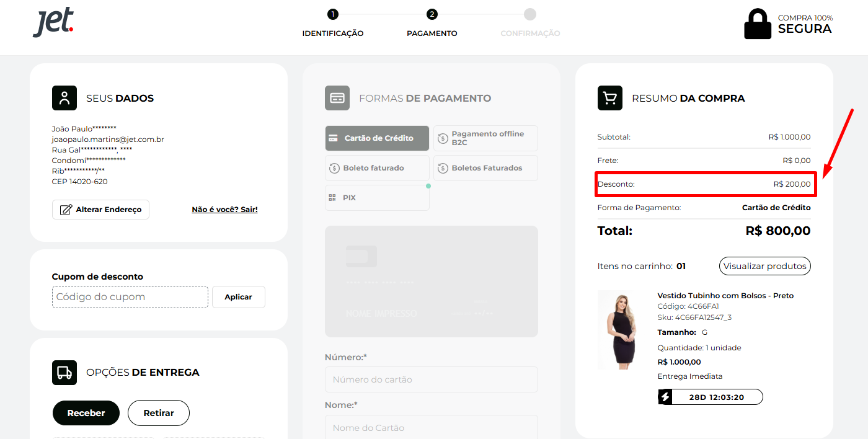Select Cartão de Crédito payment method

[377, 138]
